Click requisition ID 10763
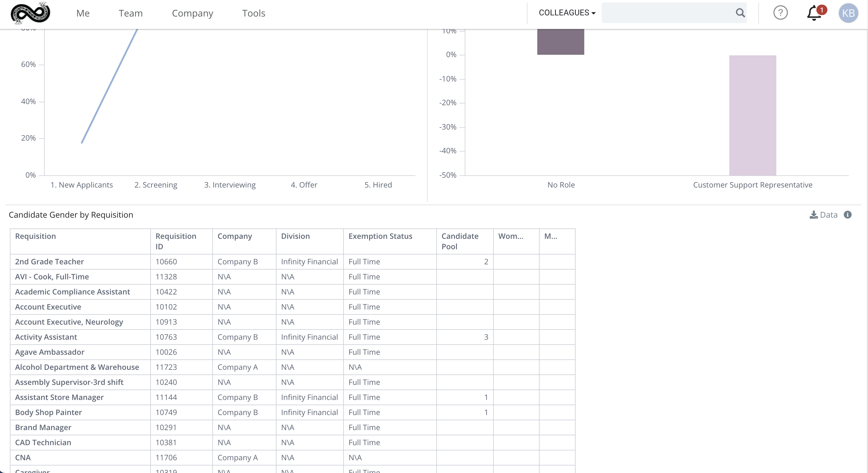The height and width of the screenshot is (473, 868). click(x=166, y=337)
